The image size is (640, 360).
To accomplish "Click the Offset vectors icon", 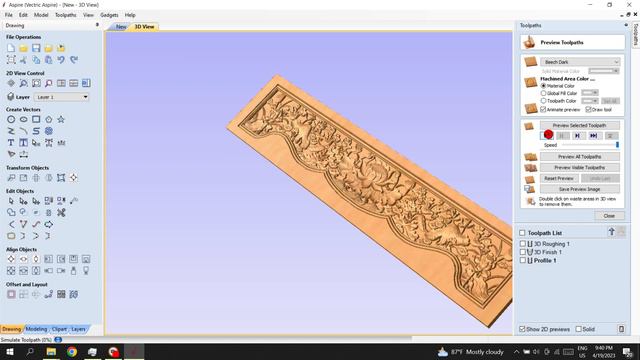I will pos(11,294).
